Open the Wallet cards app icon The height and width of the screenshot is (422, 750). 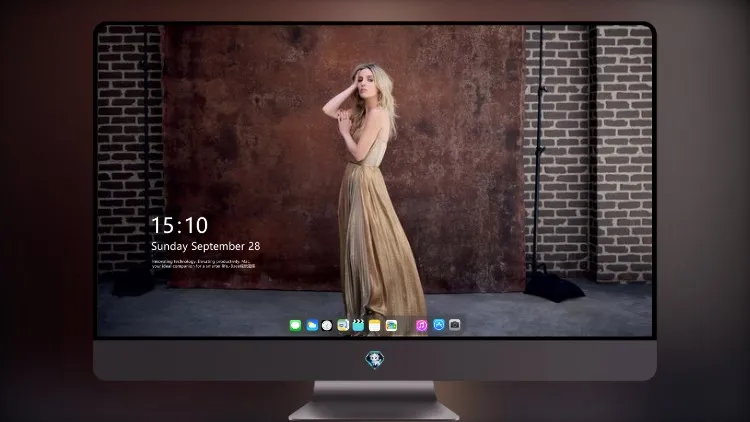click(391, 325)
